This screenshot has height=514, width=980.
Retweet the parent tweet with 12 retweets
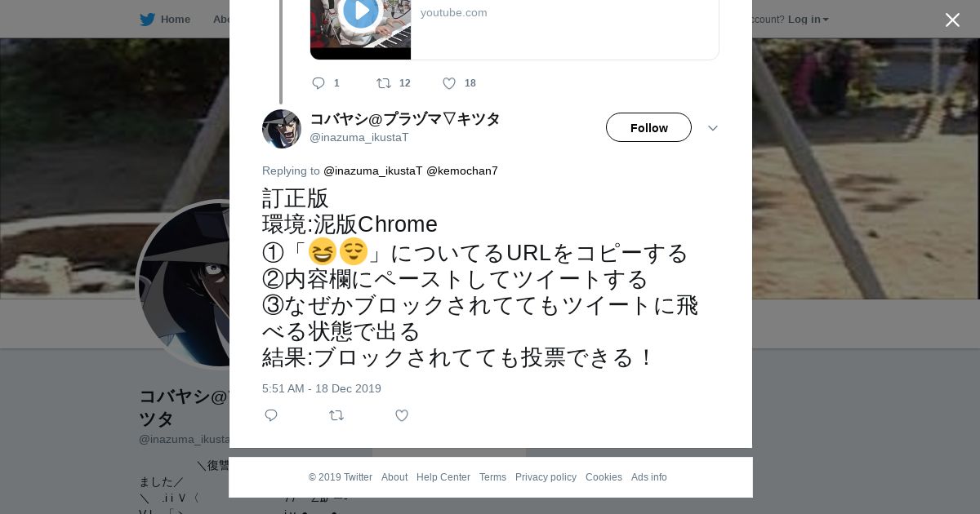pyautogui.click(x=384, y=83)
